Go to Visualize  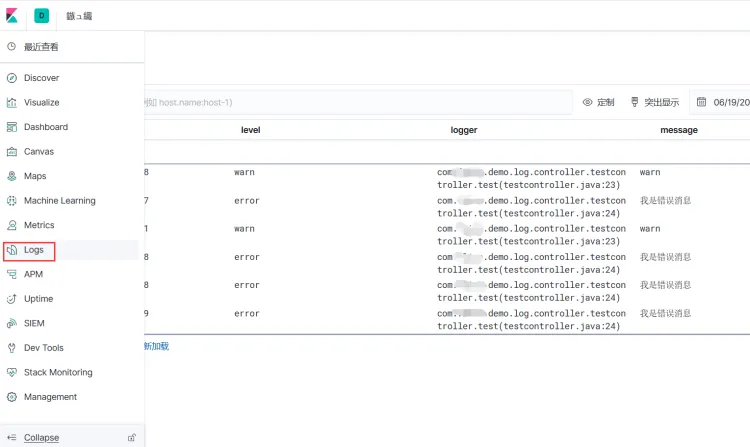click(42, 102)
